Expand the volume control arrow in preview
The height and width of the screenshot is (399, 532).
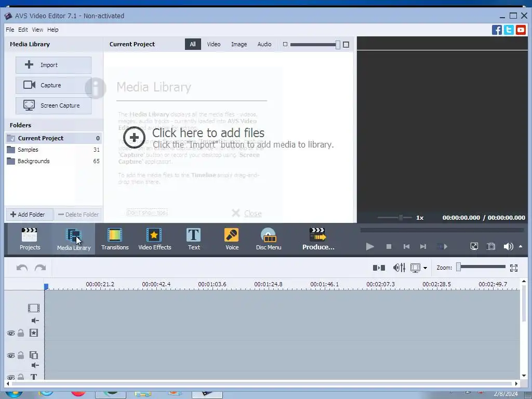click(521, 246)
